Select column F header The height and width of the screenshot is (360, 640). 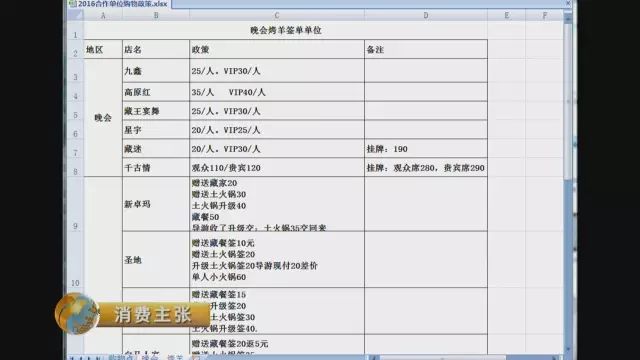pos(544,16)
